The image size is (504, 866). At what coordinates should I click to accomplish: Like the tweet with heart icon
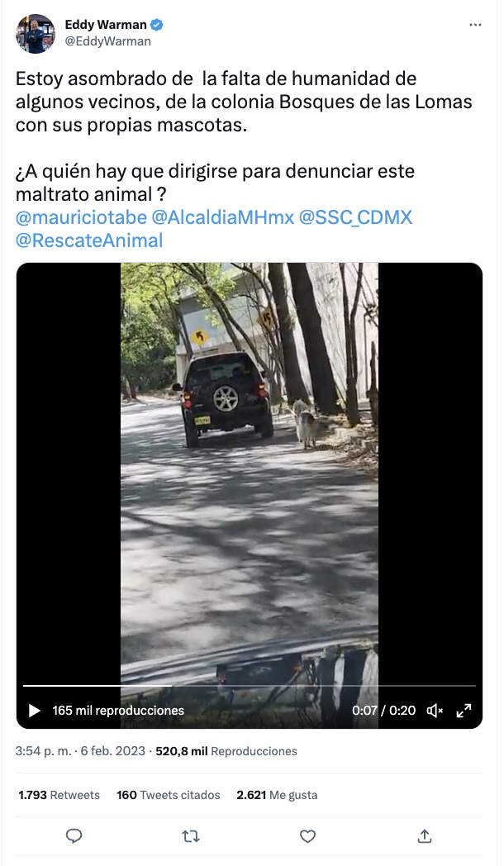pyautogui.click(x=307, y=836)
